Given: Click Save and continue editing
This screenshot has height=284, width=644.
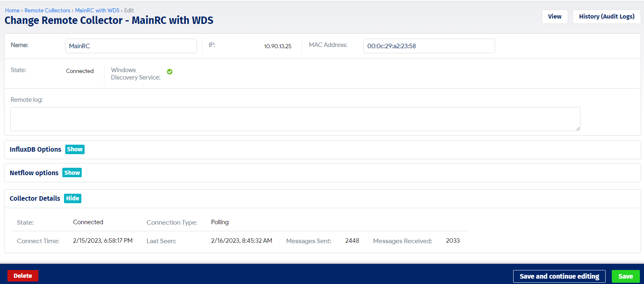Looking at the screenshot, I should coord(559,276).
